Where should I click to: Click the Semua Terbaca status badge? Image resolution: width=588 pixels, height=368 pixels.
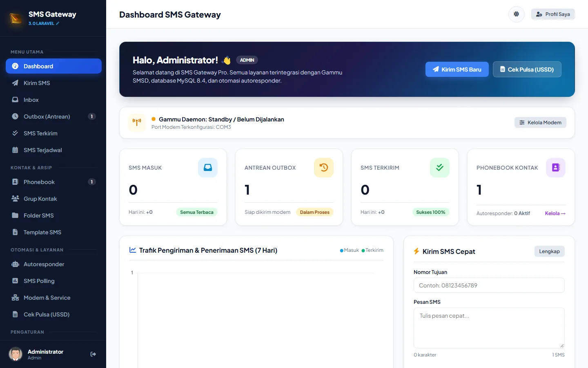[197, 212]
